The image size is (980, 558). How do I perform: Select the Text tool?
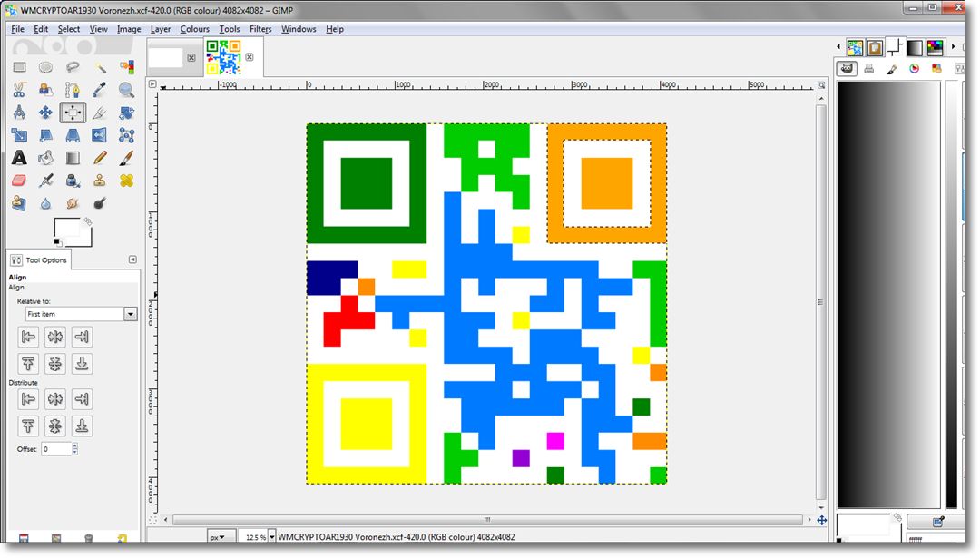(19, 158)
